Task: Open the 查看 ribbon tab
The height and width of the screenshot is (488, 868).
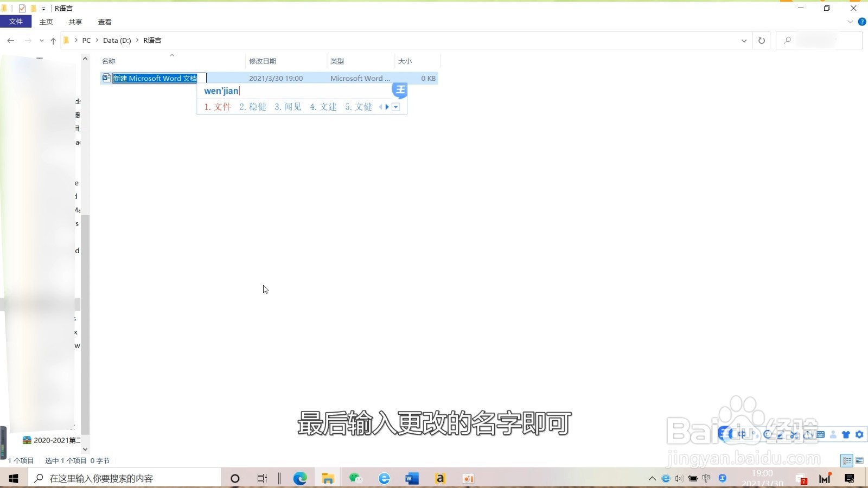Action: coord(105,22)
